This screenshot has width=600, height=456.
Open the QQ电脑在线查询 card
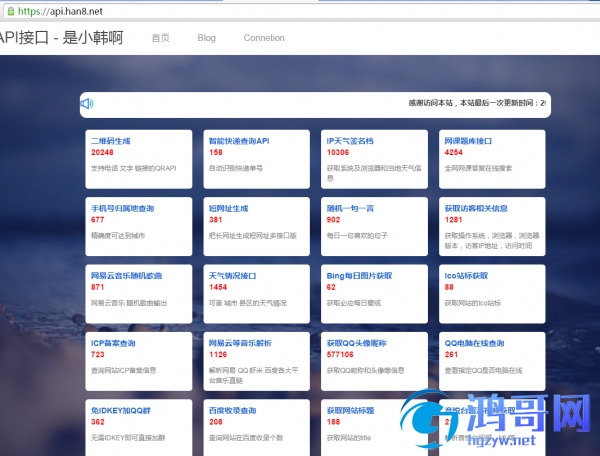(492, 361)
